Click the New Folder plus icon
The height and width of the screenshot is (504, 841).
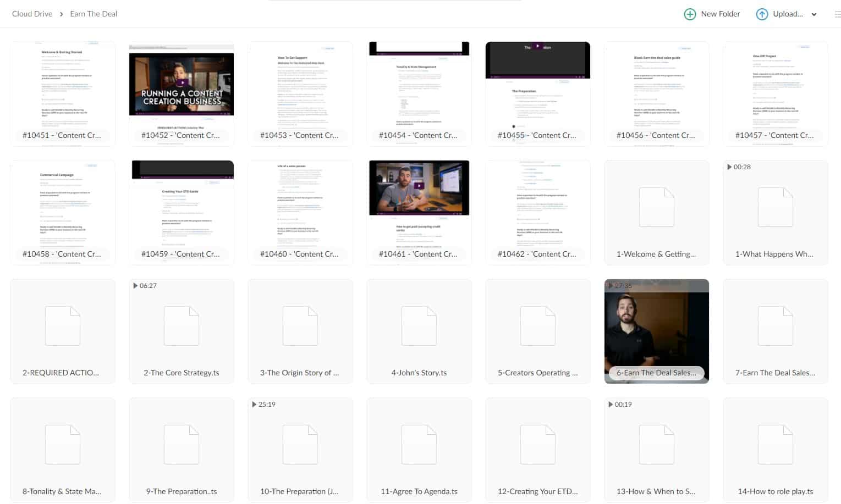tap(690, 14)
